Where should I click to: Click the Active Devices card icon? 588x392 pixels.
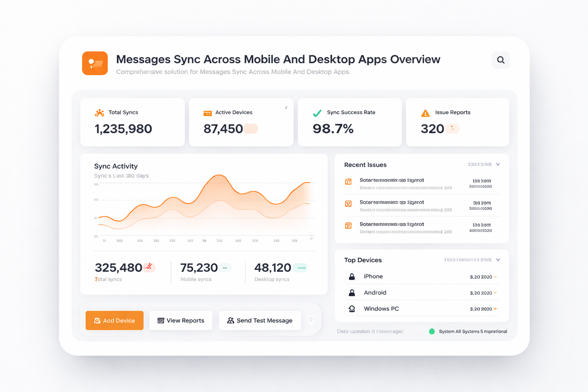coord(207,113)
